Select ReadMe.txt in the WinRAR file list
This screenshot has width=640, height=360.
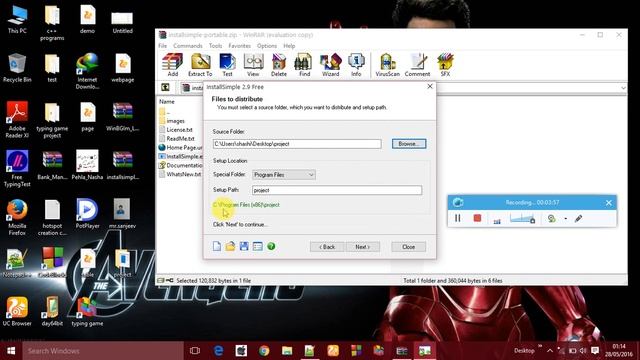pyautogui.click(x=180, y=139)
